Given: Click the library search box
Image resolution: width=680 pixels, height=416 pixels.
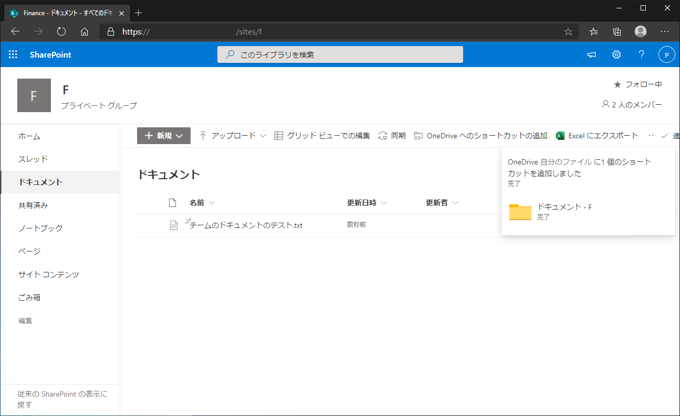Looking at the screenshot, I should (340, 55).
